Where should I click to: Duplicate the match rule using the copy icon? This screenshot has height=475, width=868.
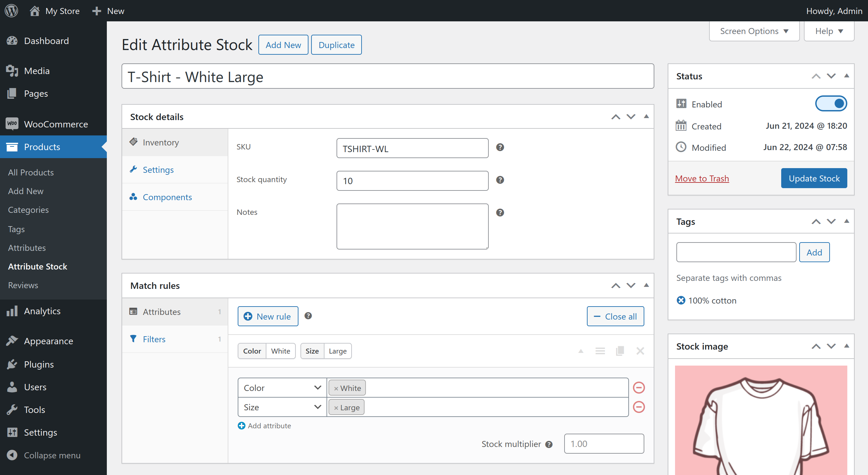pyautogui.click(x=620, y=351)
